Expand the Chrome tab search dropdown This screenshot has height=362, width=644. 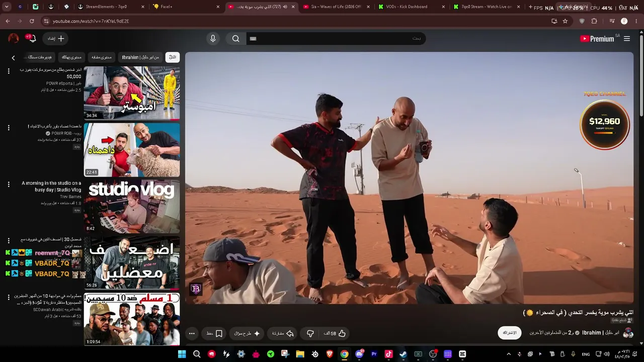(7, 7)
